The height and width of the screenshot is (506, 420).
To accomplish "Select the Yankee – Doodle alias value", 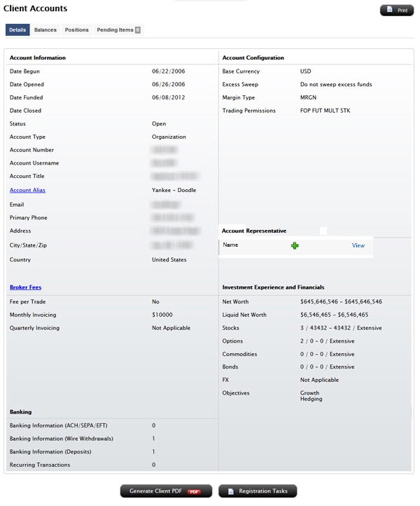I will [174, 190].
